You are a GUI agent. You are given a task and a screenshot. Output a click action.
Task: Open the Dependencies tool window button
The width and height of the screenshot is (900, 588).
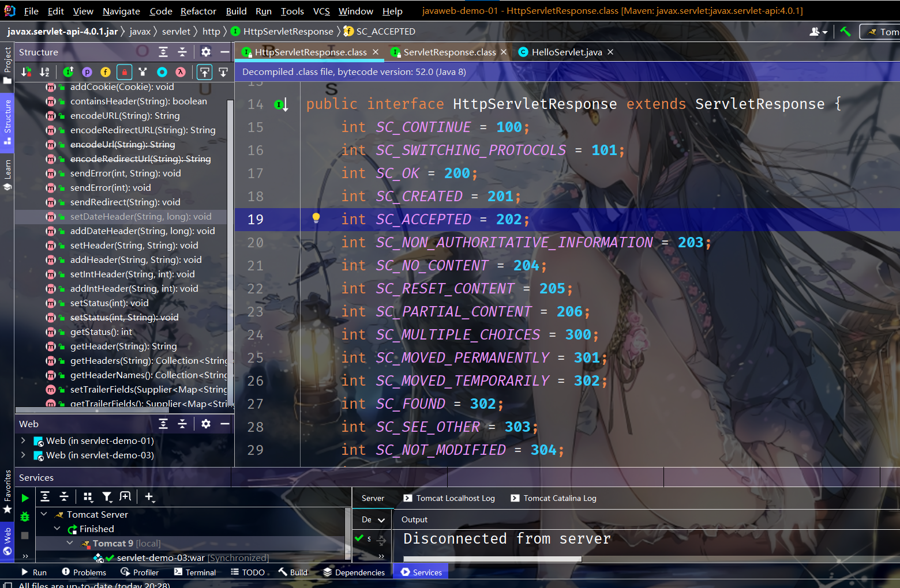click(354, 572)
